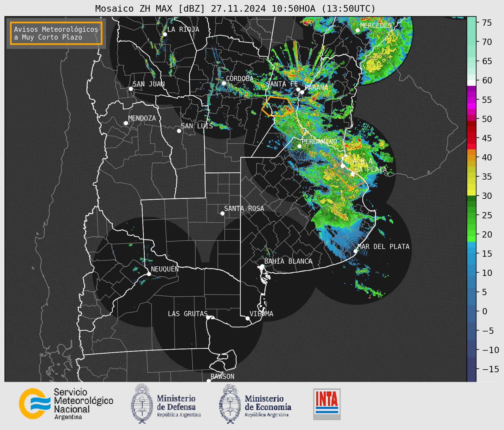Click the CÓRDOBA label text
This screenshot has height=430, width=504.
click(240, 78)
